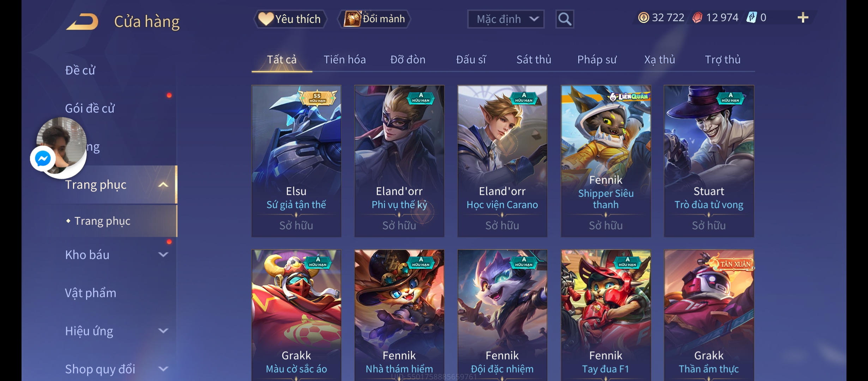Open the Elsu Sứ giả tận thế skin card
The image size is (868, 381).
coord(296,161)
